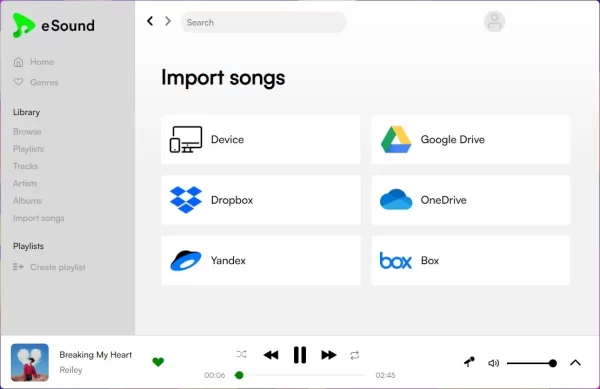Viewport: 600px width, 389px height.
Task: Click the Home house icon
Action: [18, 62]
